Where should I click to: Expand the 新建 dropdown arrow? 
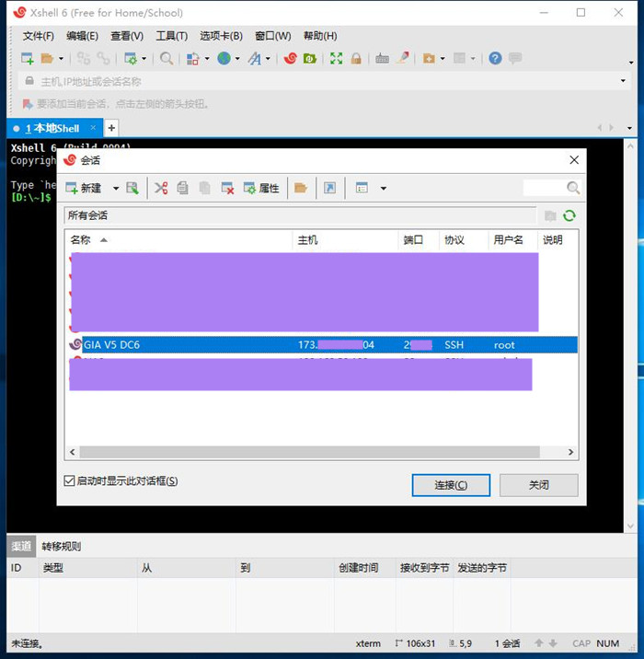(116, 189)
